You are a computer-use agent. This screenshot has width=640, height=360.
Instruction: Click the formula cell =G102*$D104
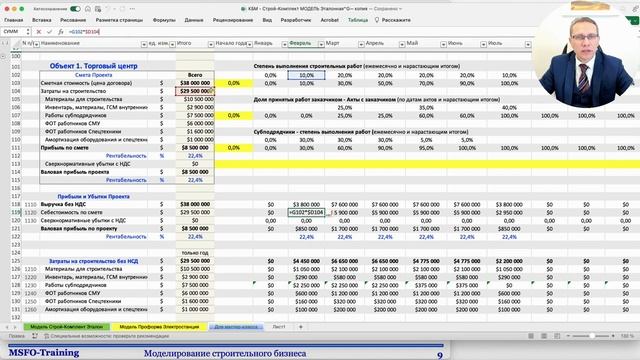click(307, 212)
